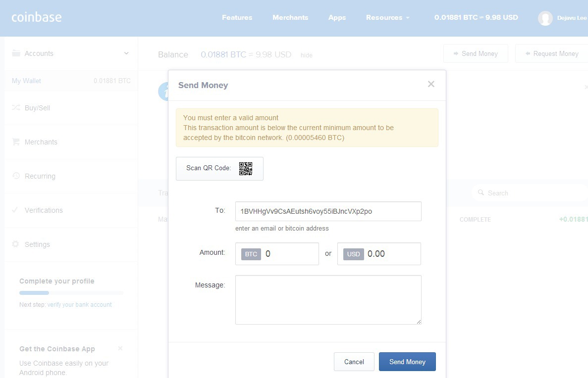Open the Features menu item
Image resolution: width=588 pixels, height=378 pixels.
click(237, 18)
